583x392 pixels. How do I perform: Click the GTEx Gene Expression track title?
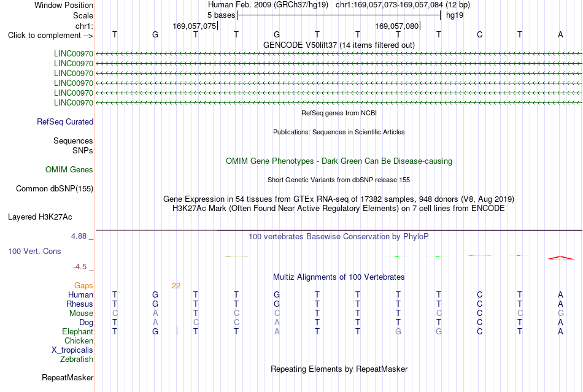339,199
